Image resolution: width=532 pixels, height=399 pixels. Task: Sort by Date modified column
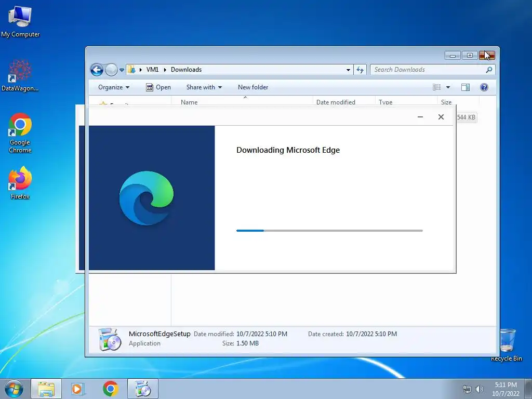344,102
